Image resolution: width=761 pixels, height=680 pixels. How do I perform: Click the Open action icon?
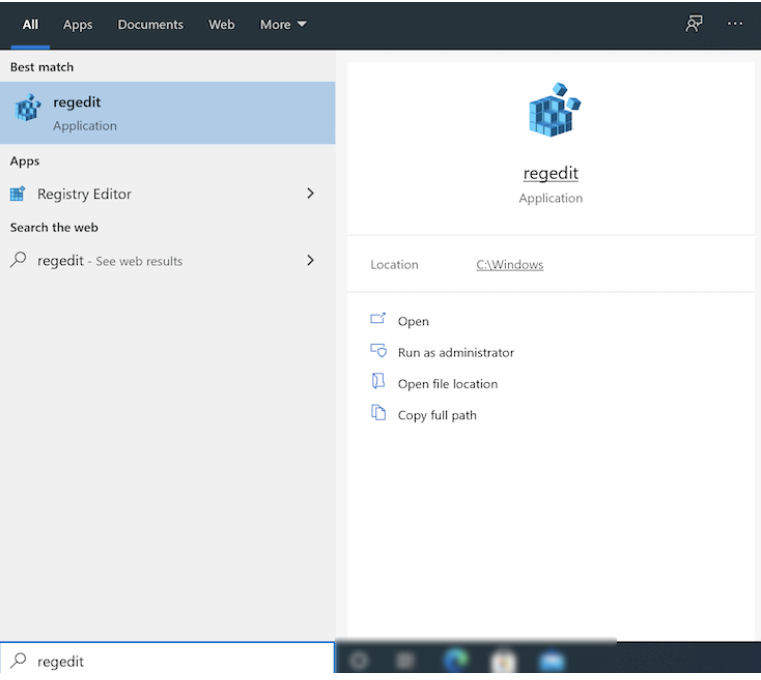378,319
